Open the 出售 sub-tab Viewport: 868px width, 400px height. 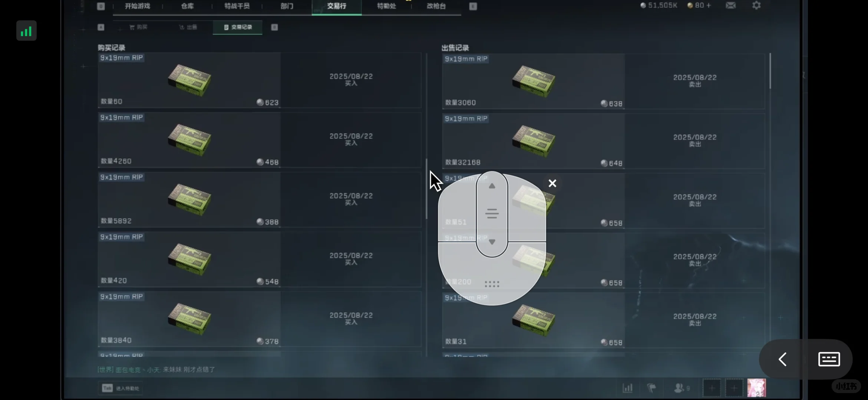[x=188, y=27]
